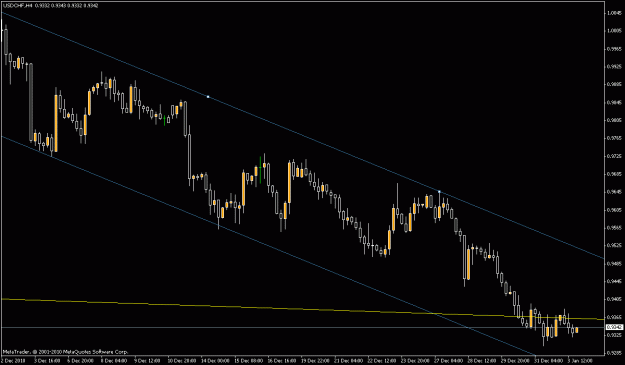Click the 9 Dec 12:00 time label
Viewport: 625px width, 365px height.
(x=147, y=360)
